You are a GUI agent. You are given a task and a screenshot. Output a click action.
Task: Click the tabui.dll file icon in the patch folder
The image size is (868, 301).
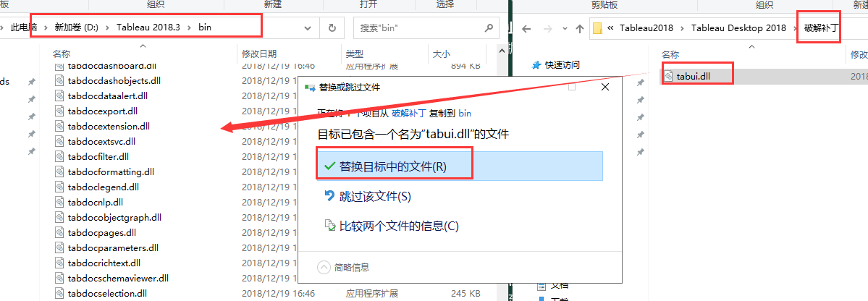pyautogui.click(x=669, y=75)
